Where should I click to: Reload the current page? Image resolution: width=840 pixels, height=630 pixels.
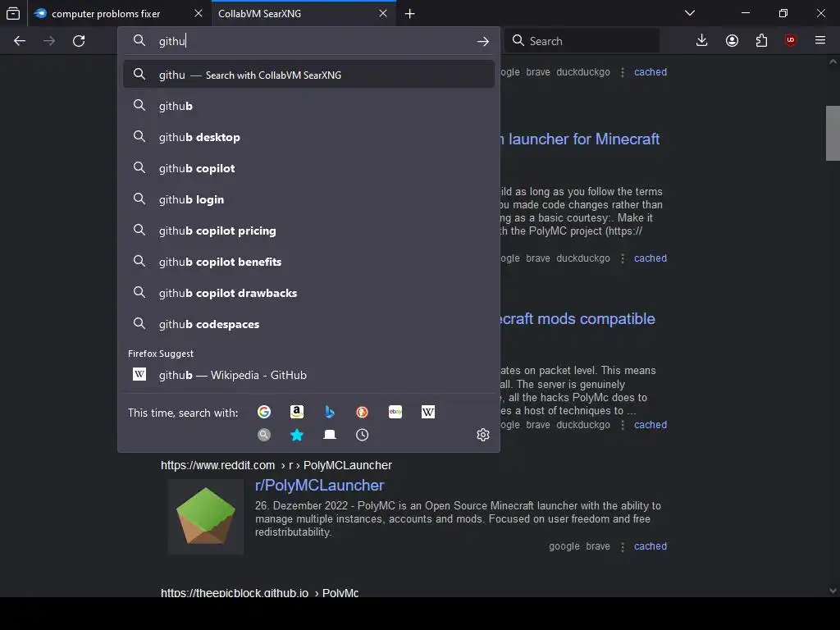click(79, 41)
